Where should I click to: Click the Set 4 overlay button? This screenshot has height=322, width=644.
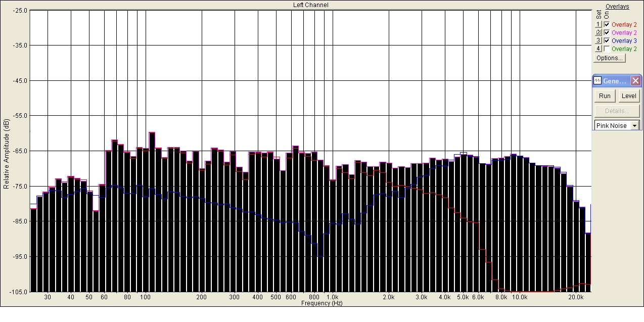coord(599,49)
